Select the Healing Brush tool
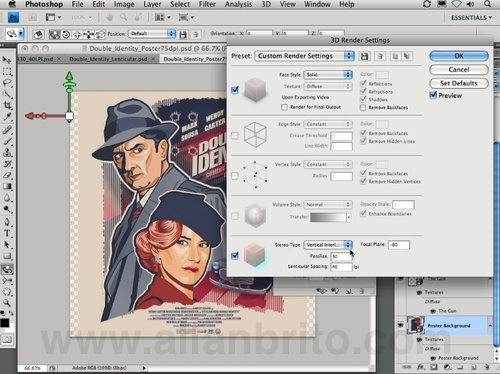The width and height of the screenshot is (500, 374). click(7, 130)
